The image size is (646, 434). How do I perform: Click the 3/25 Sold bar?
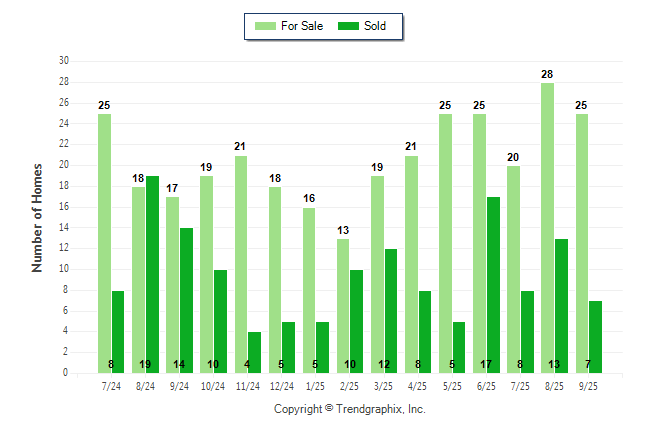(x=391, y=311)
